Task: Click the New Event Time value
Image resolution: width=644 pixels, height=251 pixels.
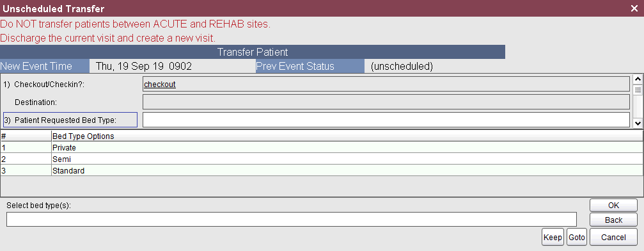Action: (x=144, y=66)
